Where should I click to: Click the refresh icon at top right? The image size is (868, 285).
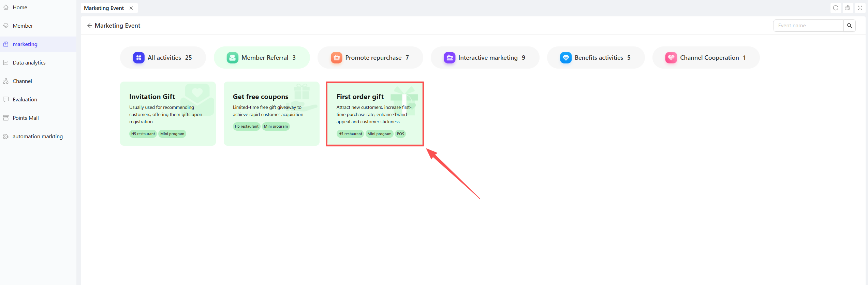click(x=835, y=8)
